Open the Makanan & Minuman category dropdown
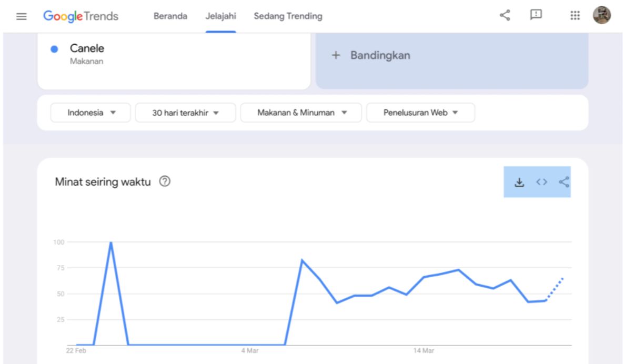This screenshot has width=625, height=364. (300, 112)
